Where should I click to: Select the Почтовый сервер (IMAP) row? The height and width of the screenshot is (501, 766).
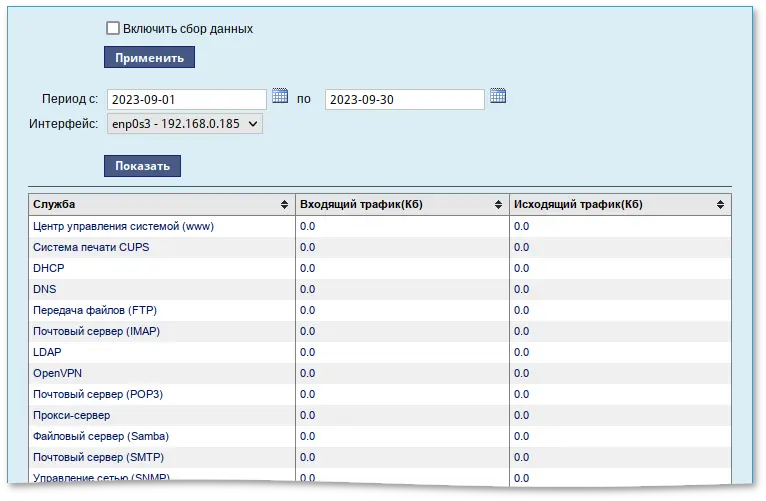point(96,331)
